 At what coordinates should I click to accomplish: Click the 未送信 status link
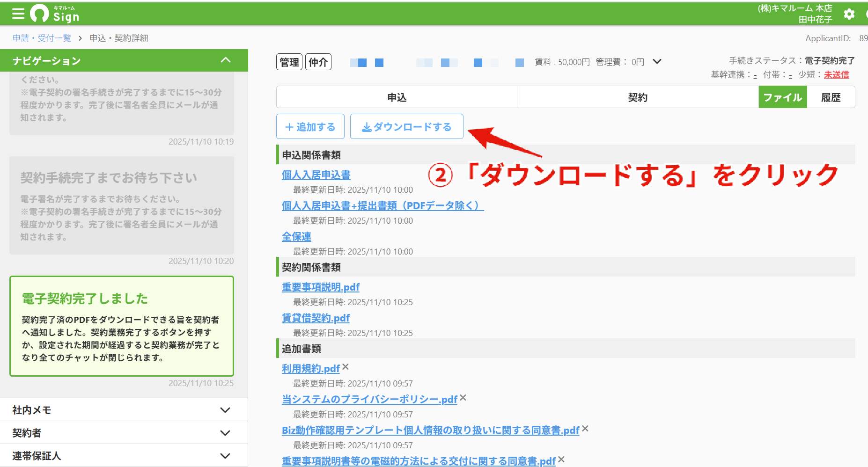[837, 74]
